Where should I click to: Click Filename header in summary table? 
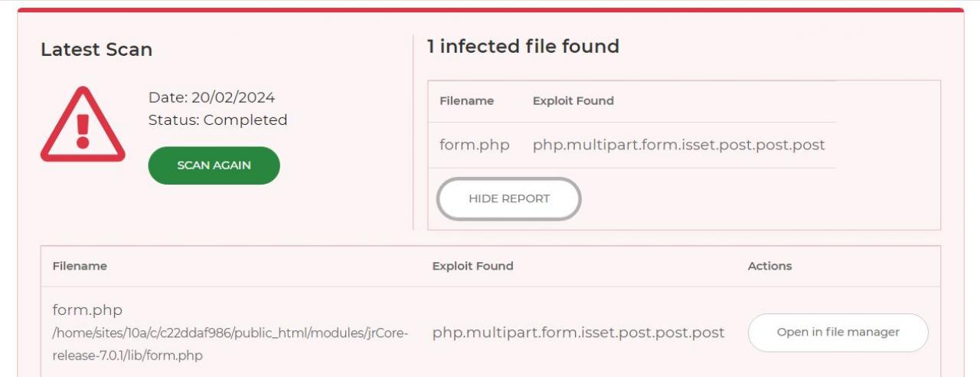[x=466, y=101]
